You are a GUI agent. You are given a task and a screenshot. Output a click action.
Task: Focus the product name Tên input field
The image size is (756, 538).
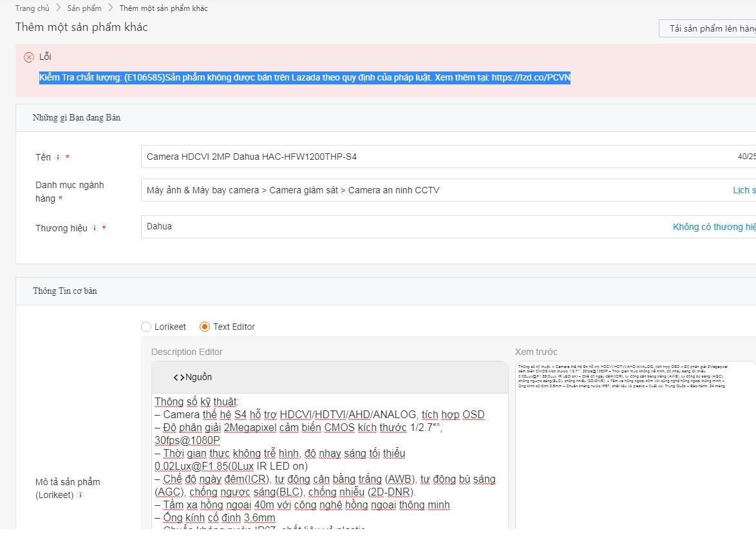448,157
